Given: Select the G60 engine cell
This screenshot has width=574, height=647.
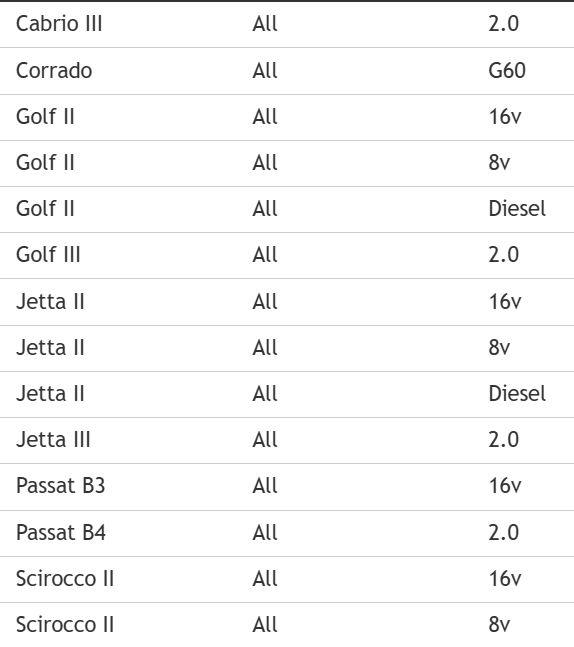Looking at the screenshot, I should click(x=507, y=71).
